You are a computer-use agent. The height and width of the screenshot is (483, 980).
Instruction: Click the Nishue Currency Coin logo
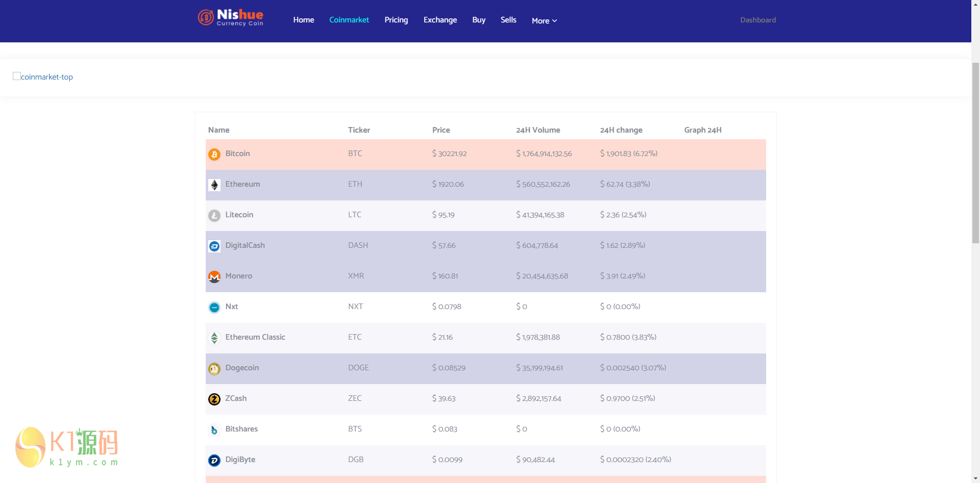coord(231,18)
